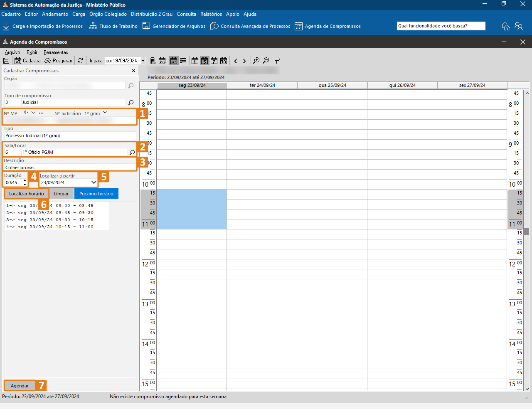Open the Ferramentas menu

pyautogui.click(x=56, y=52)
